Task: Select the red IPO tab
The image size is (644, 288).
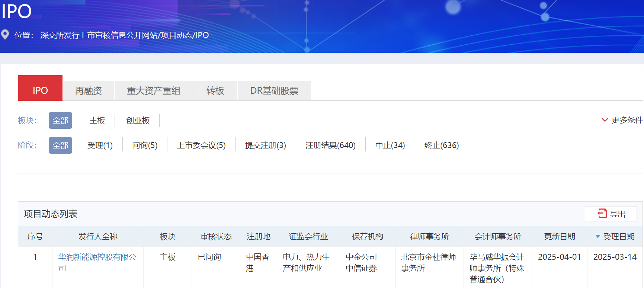Action: click(x=40, y=90)
